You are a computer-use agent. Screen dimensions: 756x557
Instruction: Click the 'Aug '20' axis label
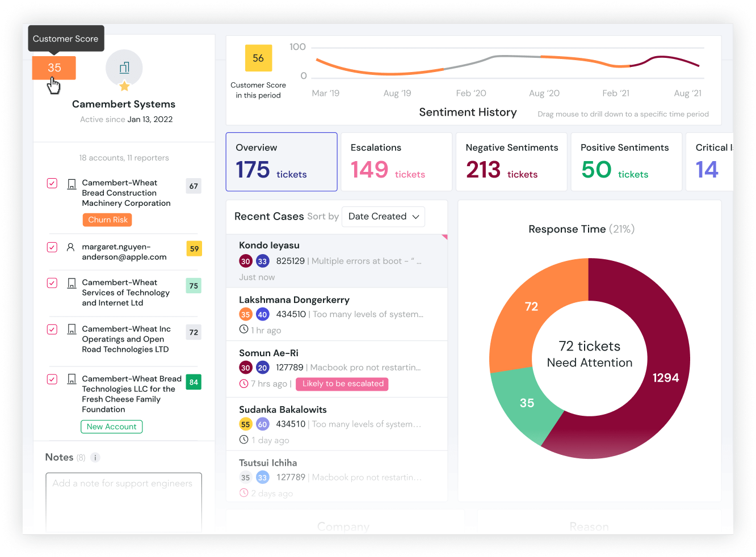coord(544,94)
